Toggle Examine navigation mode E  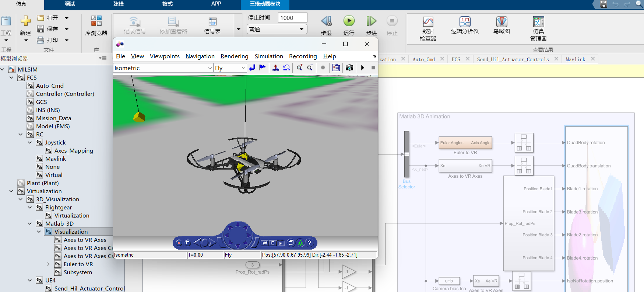(x=272, y=243)
